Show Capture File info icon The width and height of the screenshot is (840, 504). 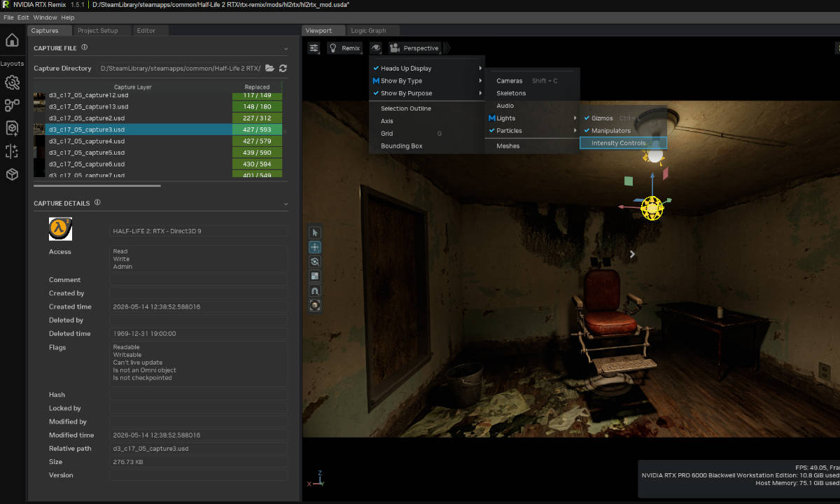(84, 48)
